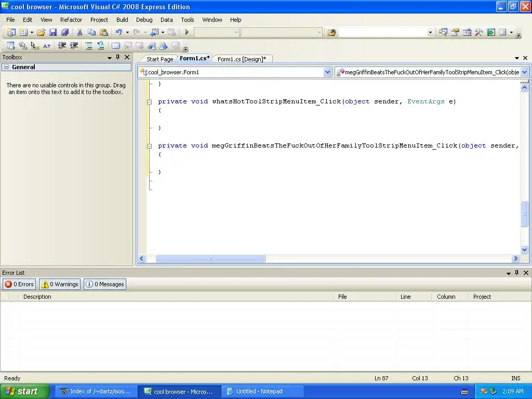Click the Start Page green arrow icon
Viewport: 532px width, 399px height.
(x=491, y=32)
